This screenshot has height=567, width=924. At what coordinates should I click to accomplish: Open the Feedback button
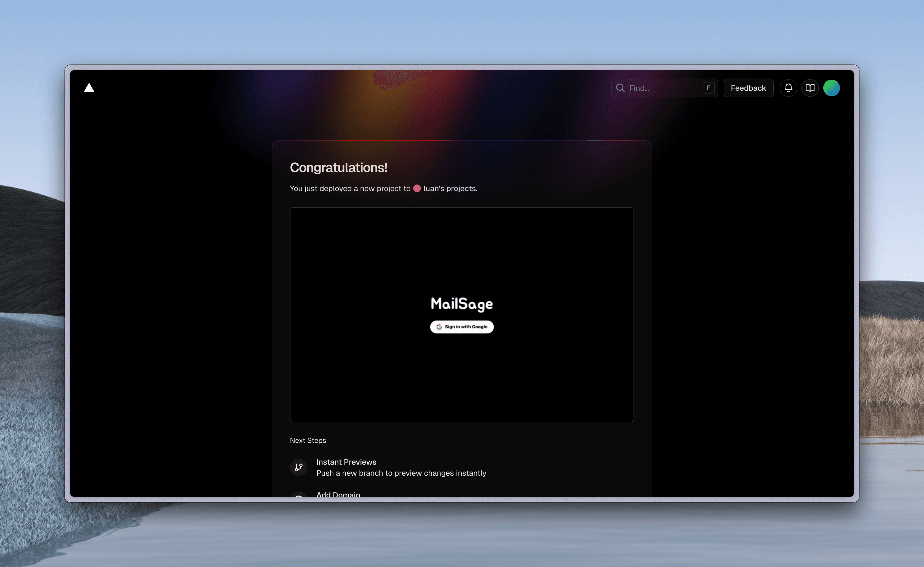748,88
